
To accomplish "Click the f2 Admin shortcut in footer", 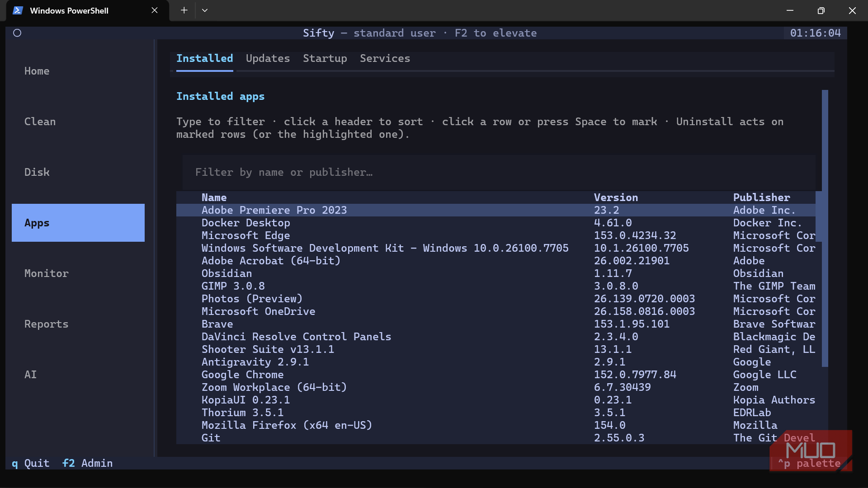I will (x=87, y=463).
